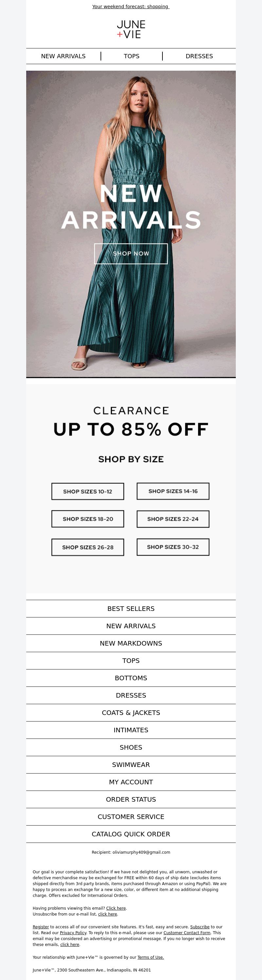Select Catalog Quick Order
The height and width of the screenshot is (980, 262).
[131, 833]
